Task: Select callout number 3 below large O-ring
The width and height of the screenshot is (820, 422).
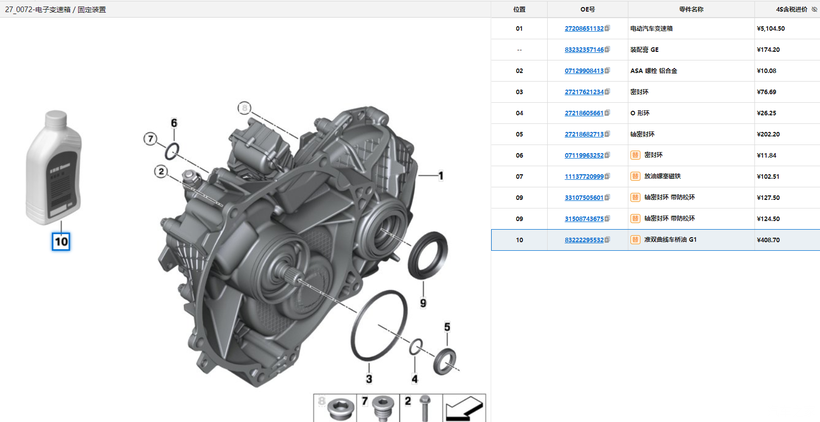Action: [x=369, y=379]
